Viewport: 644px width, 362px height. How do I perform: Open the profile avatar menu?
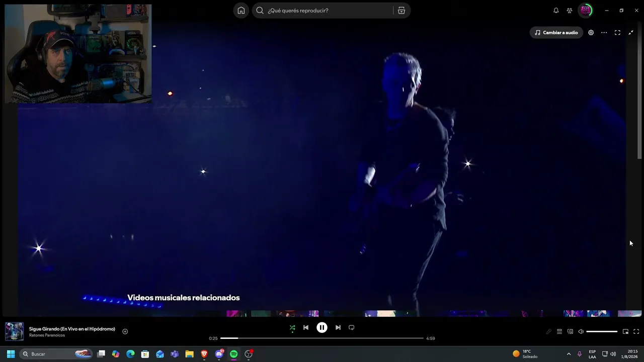585,10
